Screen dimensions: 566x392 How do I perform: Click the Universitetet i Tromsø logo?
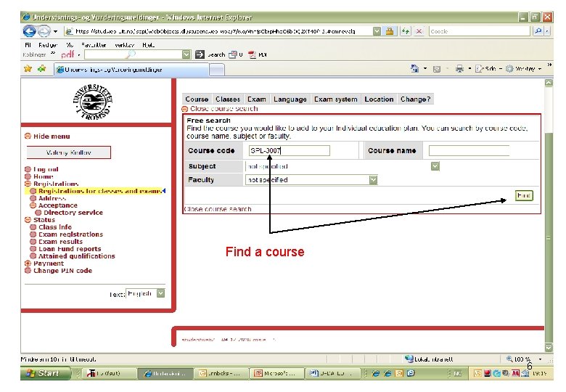(x=93, y=102)
